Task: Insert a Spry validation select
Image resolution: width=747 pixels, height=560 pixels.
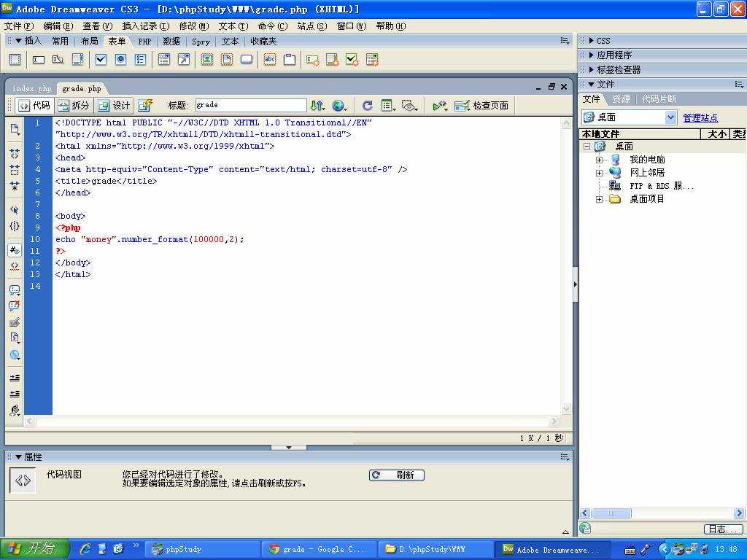Action: pyautogui.click(x=372, y=60)
